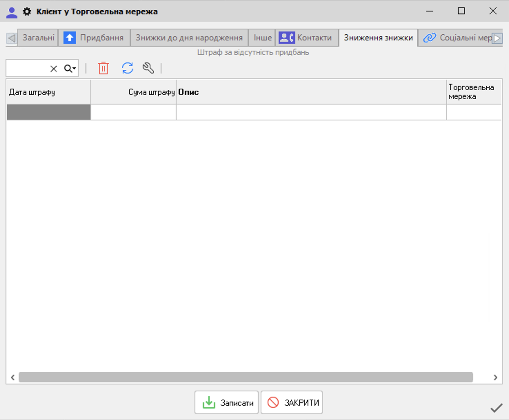Click the magnifier search icon

(x=68, y=69)
